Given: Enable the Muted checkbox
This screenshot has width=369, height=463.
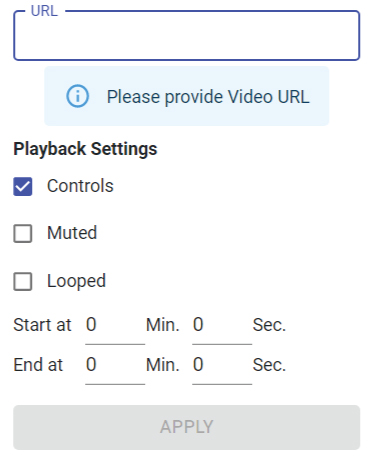Looking at the screenshot, I should coord(23,233).
